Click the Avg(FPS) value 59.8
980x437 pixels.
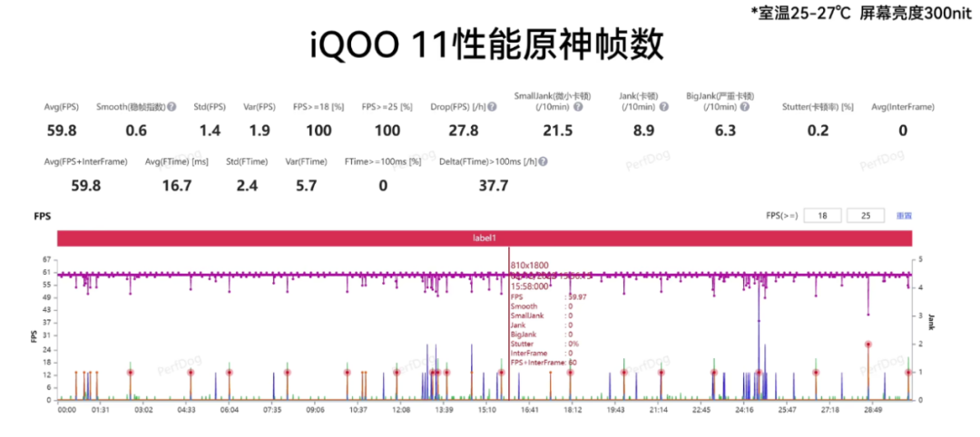coord(61,131)
